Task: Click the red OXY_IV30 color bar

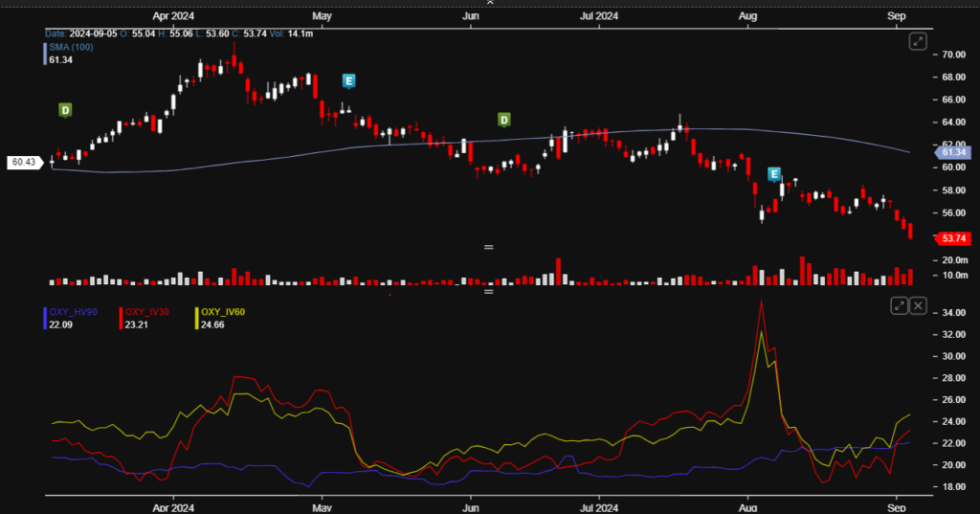Action: pos(121,319)
